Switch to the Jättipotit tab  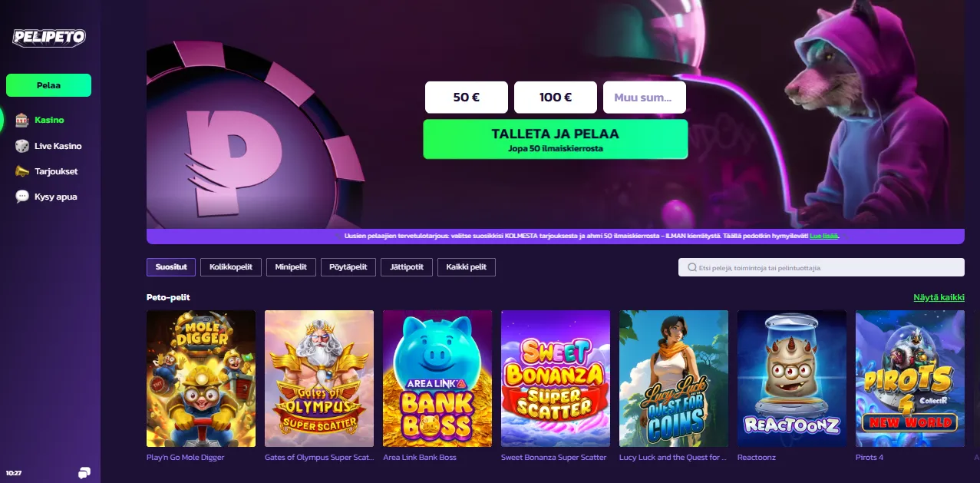pos(407,267)
